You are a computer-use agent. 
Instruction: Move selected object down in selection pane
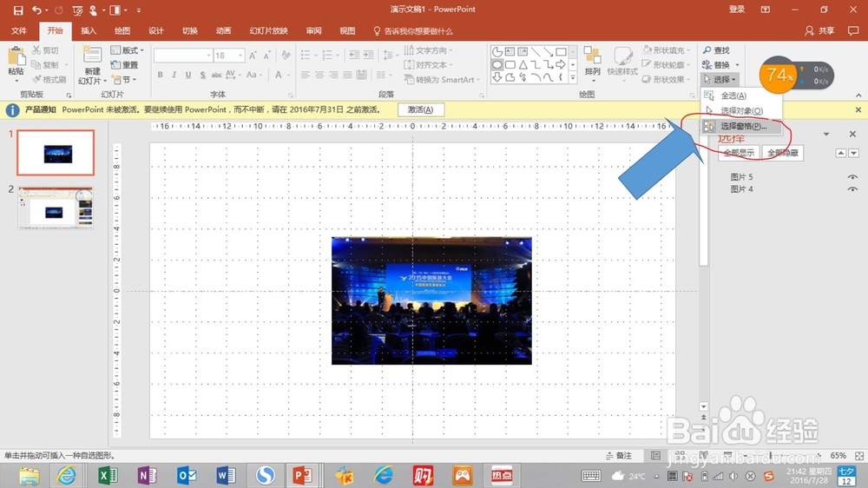point(853,153)
